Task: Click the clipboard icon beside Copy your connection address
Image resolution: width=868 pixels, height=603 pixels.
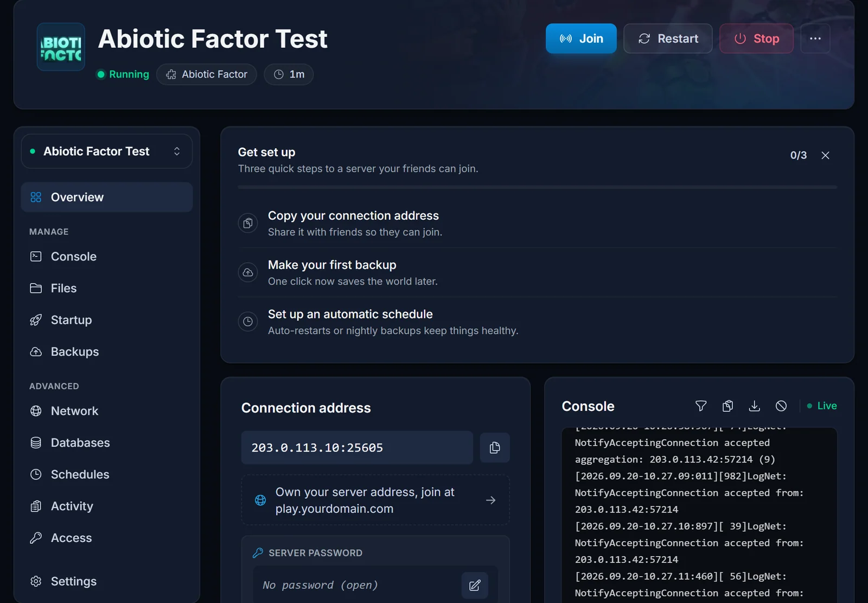Action: click(248, 223)
